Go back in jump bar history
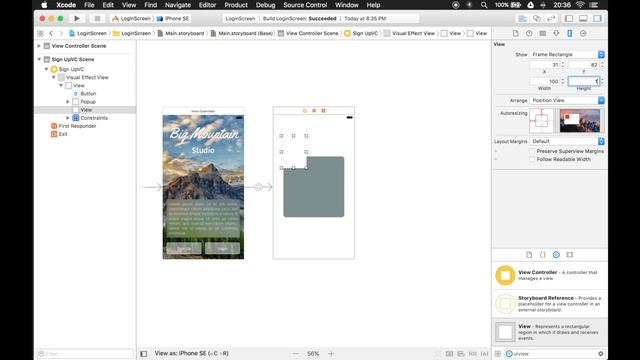The height and width of the screenshot is (360, 640). point(51,33)
